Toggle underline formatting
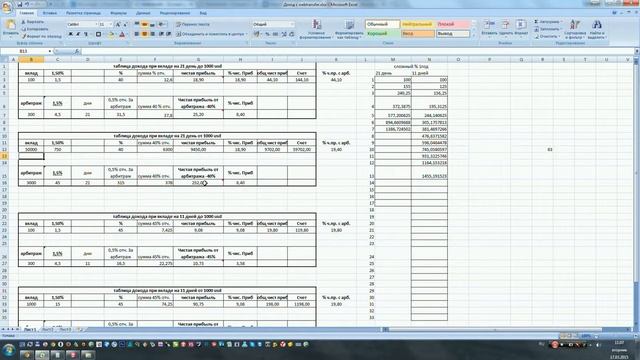The height and width of the screenshot is (360, 640). (x=86, y=35)
